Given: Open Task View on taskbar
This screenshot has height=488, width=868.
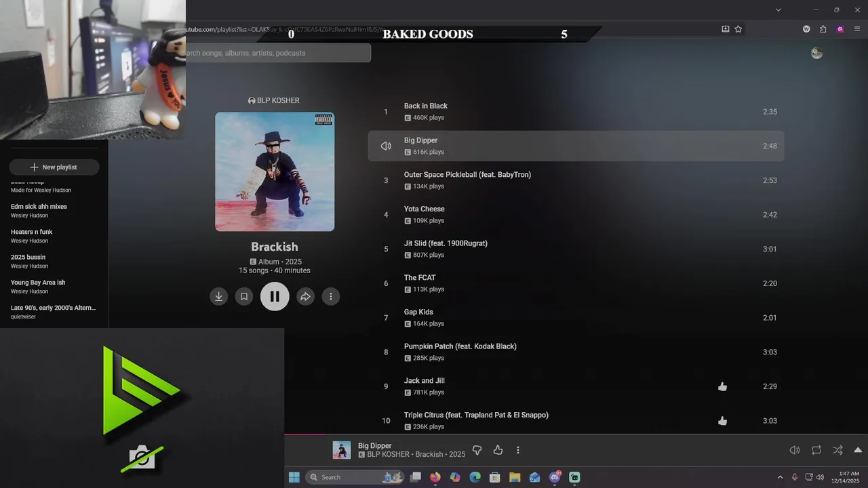Looking at the screenshot, I should [416, 477].
